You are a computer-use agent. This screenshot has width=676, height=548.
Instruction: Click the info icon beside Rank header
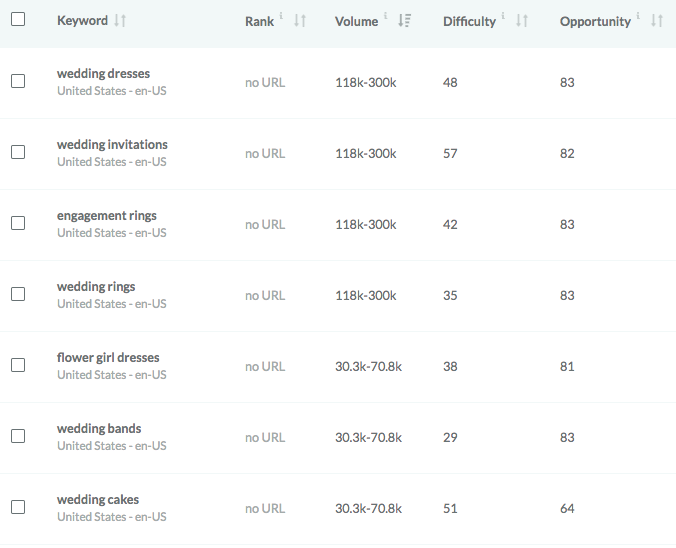(x=281, y=16)
